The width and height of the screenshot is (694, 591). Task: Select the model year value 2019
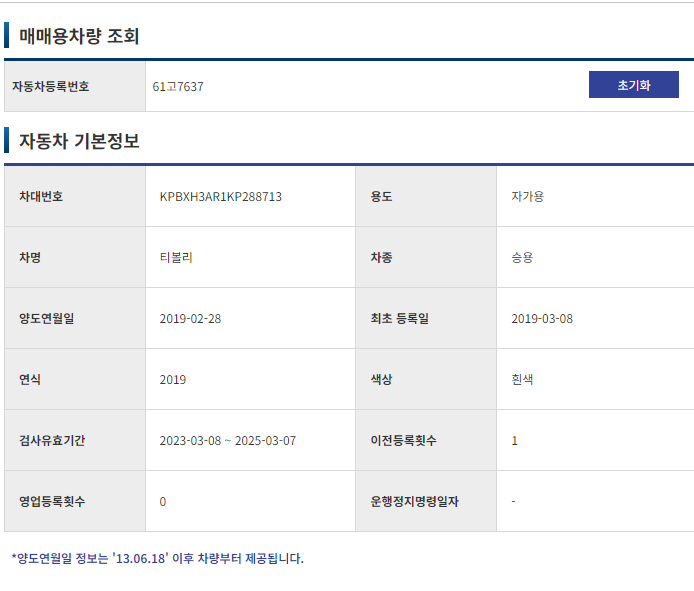pyautogui.click(x=173, y=379)
